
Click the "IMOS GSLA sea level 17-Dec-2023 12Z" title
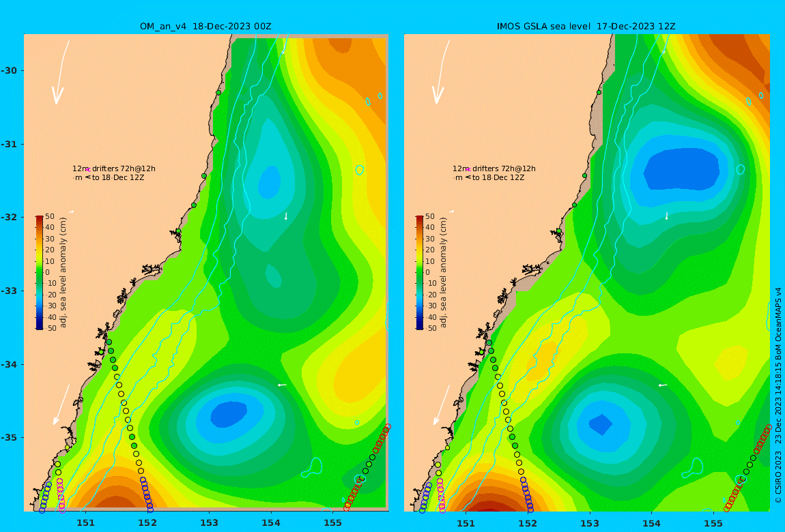[586, 26]
